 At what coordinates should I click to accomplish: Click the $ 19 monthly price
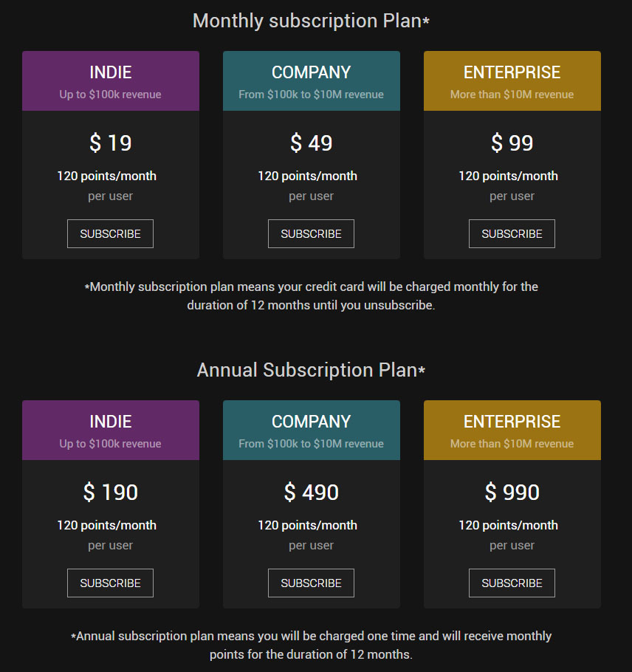[x=111, y=143]
